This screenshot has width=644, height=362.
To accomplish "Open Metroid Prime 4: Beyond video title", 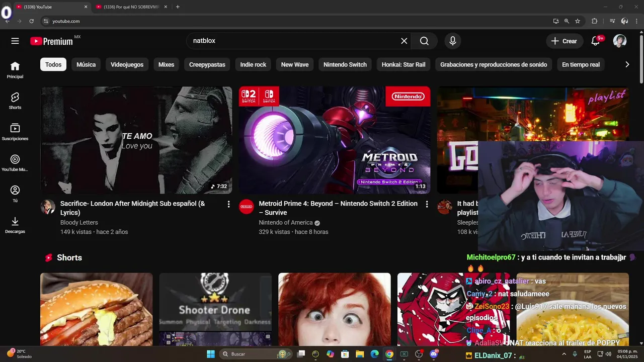I will click(338, 208).
